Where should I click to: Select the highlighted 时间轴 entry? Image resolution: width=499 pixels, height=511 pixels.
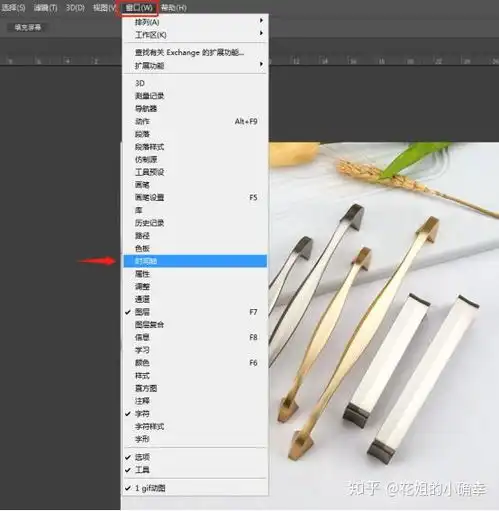(195, 261)
